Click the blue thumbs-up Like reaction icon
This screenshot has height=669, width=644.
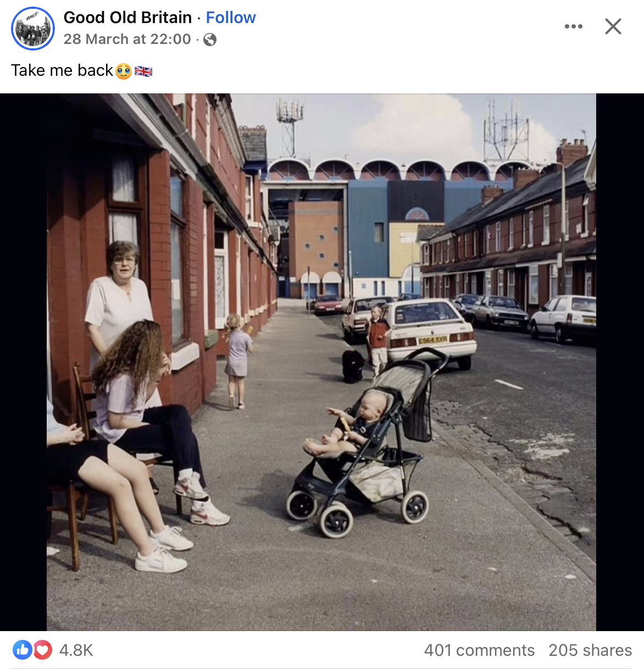23,650
